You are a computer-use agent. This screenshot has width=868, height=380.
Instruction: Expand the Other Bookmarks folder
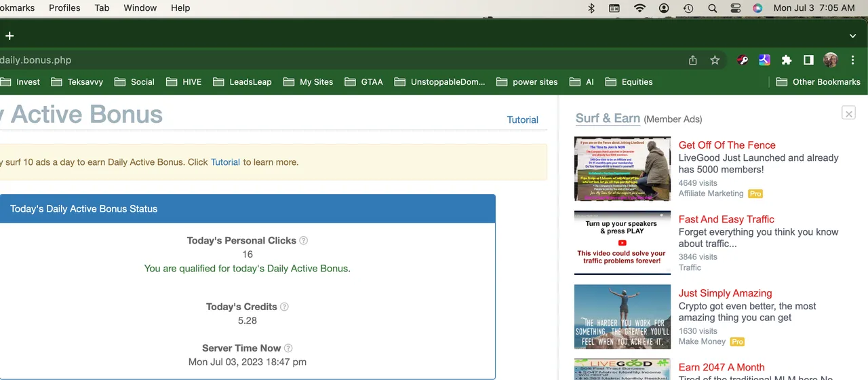tap(818, 82)
